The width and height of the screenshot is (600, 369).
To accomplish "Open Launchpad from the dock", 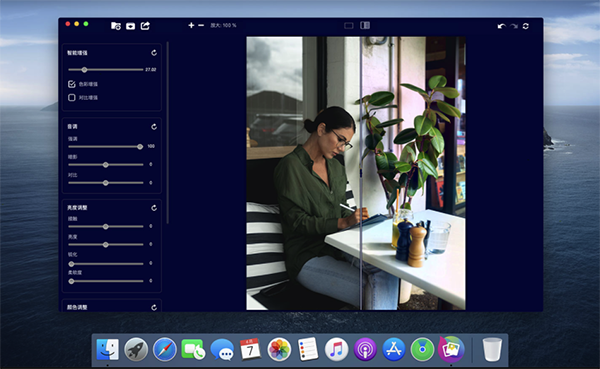I will click(x=136, y=349).
